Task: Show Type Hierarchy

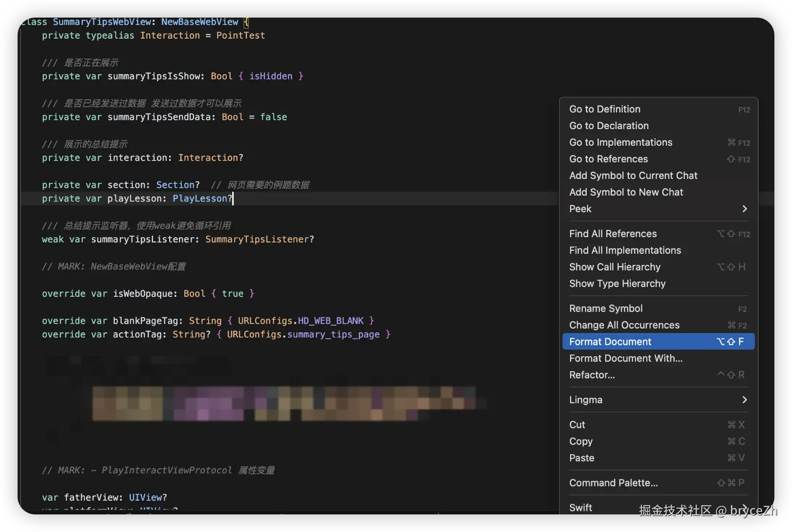Action: [x=617, y=284]
